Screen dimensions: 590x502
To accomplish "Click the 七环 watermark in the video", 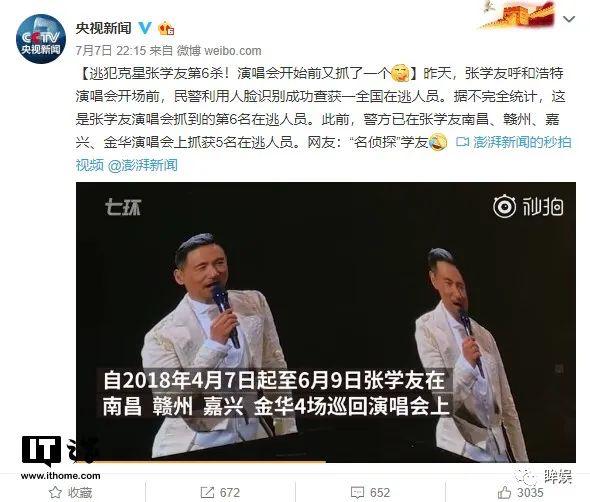I will click(x=123, y=207).
